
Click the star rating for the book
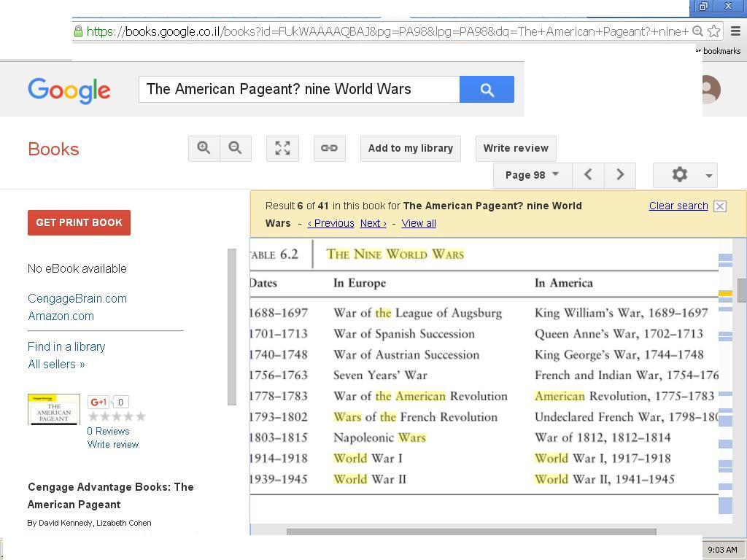coord(117,416)
